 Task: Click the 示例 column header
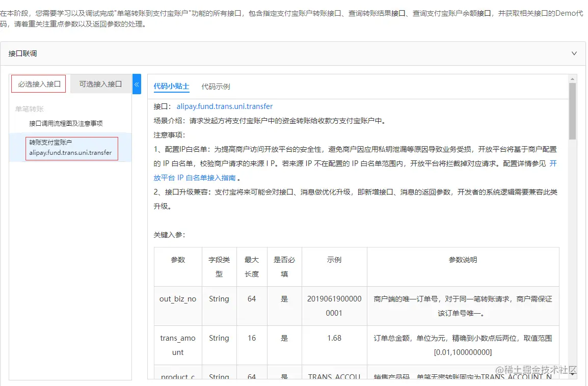pos(334,267)
